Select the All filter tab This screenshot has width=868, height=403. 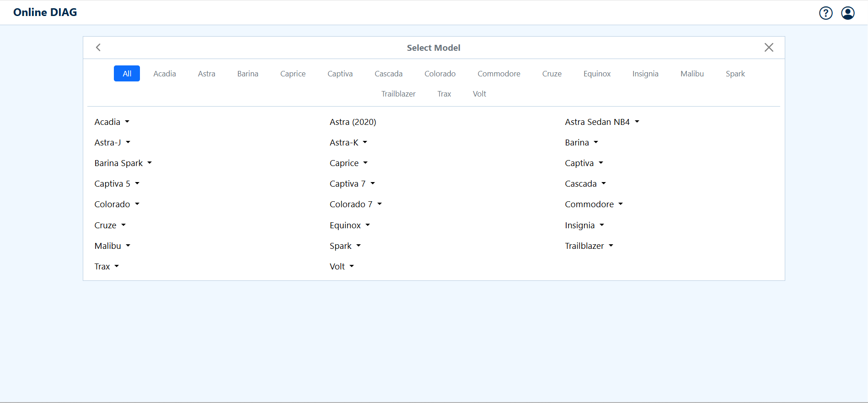click(x=127, y=74)
